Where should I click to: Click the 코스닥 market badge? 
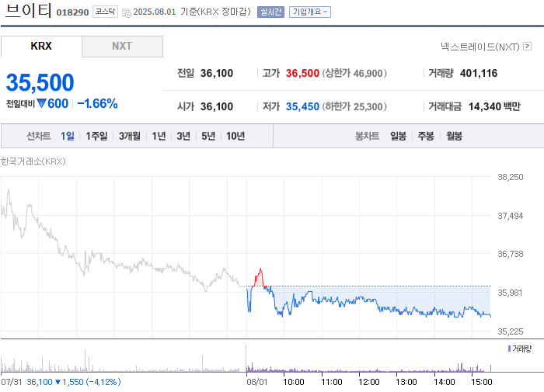pyautogui.click(x=105, y=12)
